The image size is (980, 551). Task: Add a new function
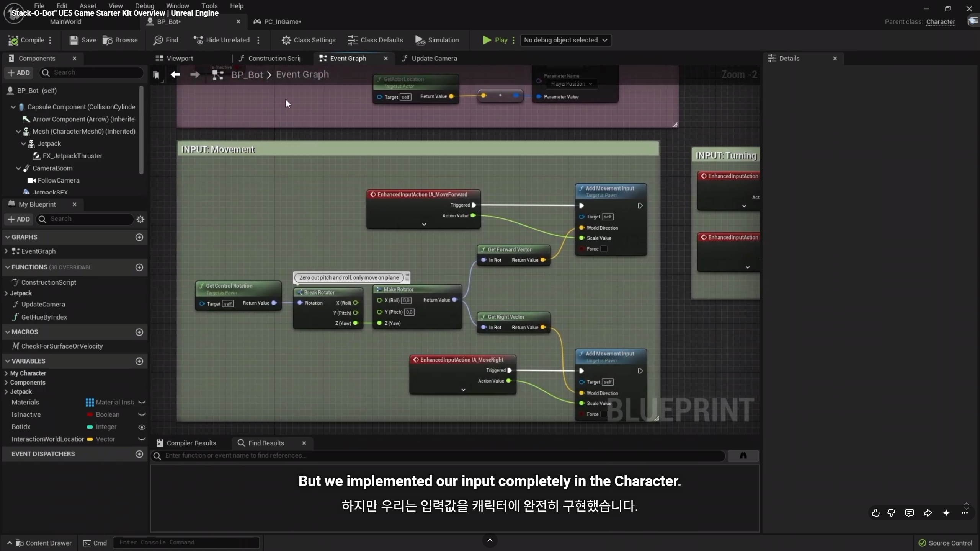tap(139, 267)
